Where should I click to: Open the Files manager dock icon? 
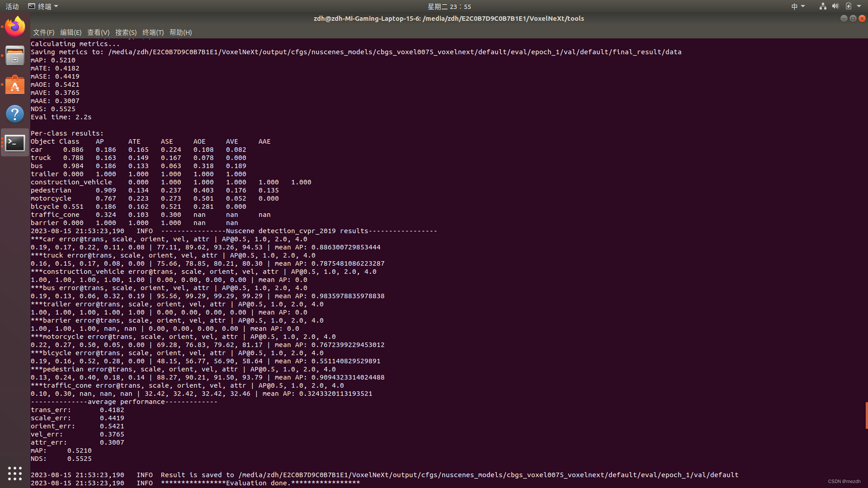click(15, 56)
